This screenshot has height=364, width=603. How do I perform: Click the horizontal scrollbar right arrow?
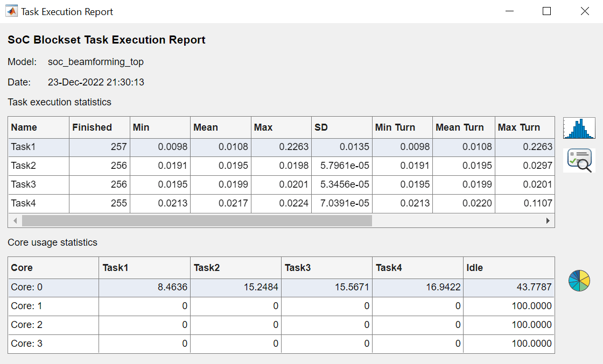coord(548,220)
